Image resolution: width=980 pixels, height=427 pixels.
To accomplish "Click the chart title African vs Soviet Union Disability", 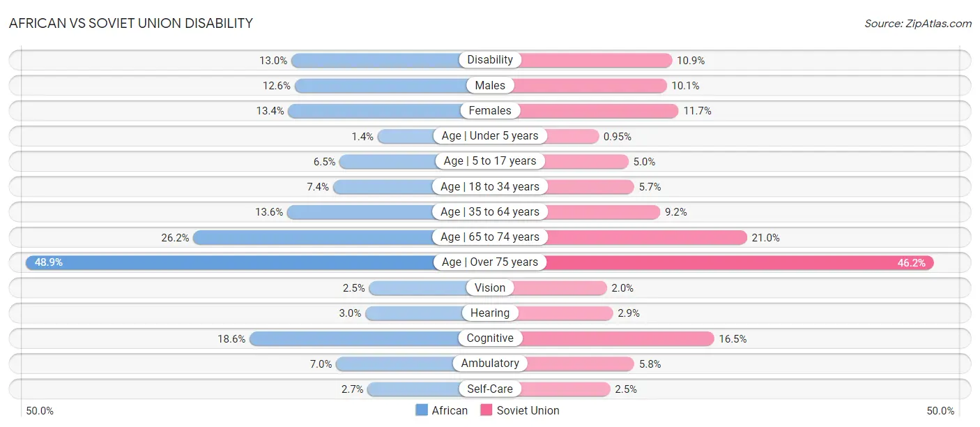I will pyautogui.click(x=131, y=23).
